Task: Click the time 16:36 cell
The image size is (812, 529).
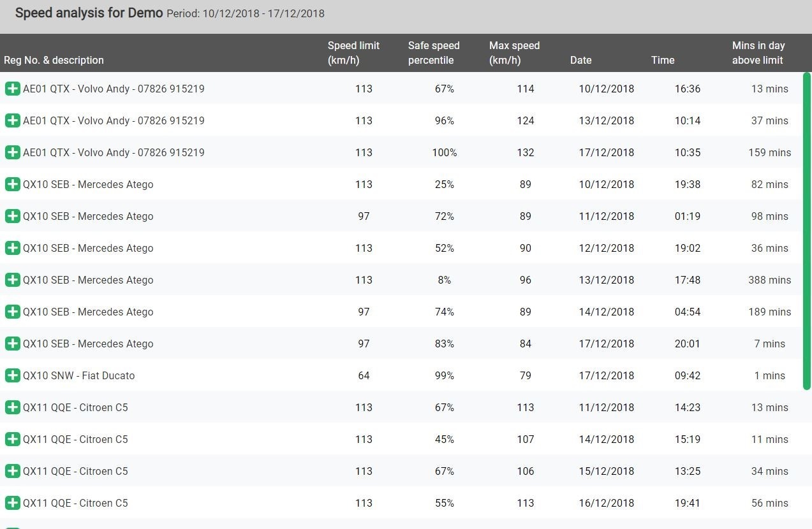Action: [688, 89]
